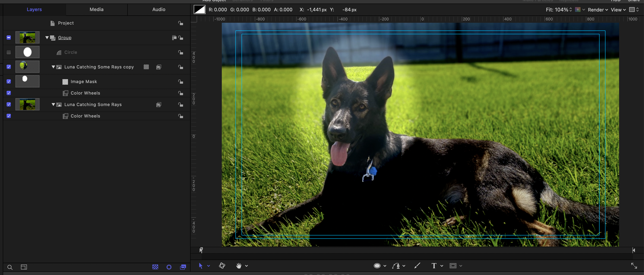Open the View dropdown menu

coord(618,10)
